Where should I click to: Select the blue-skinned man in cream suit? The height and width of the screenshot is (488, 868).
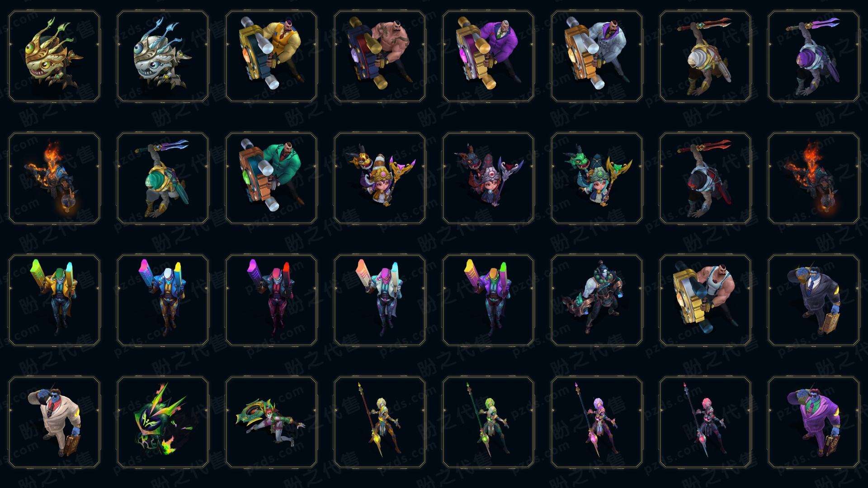coord(54,422)
